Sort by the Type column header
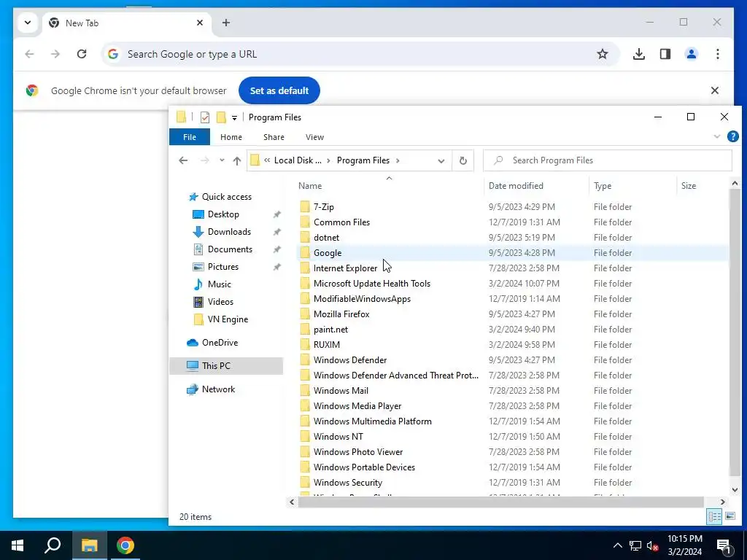This screenshot has width=747, height=560. 632,186
